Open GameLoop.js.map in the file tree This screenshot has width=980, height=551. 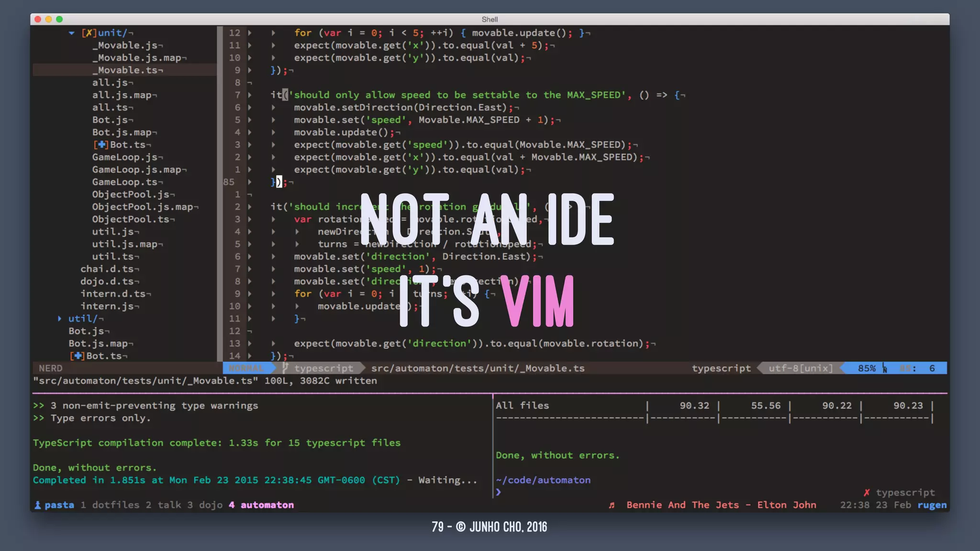pyautogui.click(x=136, y=170)
